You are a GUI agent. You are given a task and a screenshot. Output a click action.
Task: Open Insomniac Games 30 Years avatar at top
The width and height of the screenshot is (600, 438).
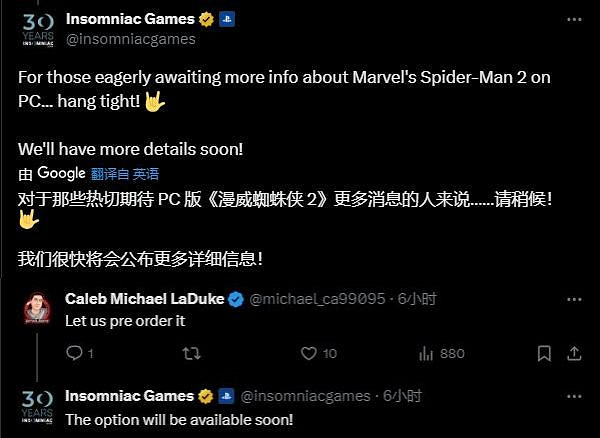[x=38, y=30]
